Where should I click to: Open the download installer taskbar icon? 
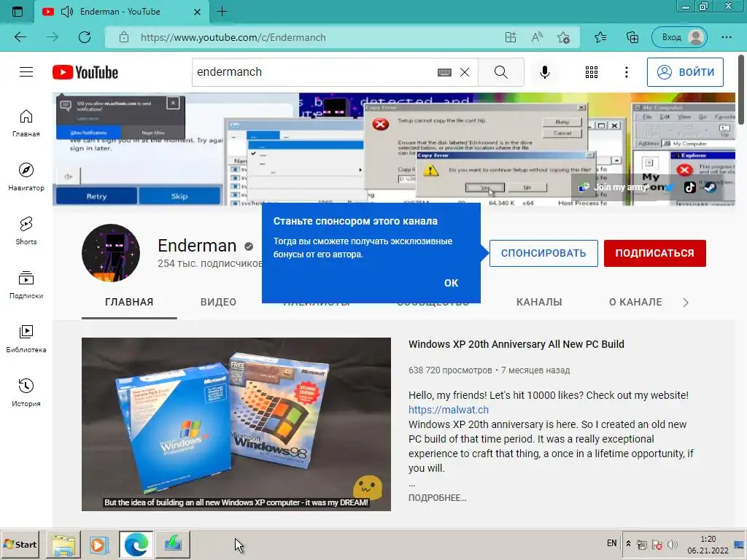172,544
